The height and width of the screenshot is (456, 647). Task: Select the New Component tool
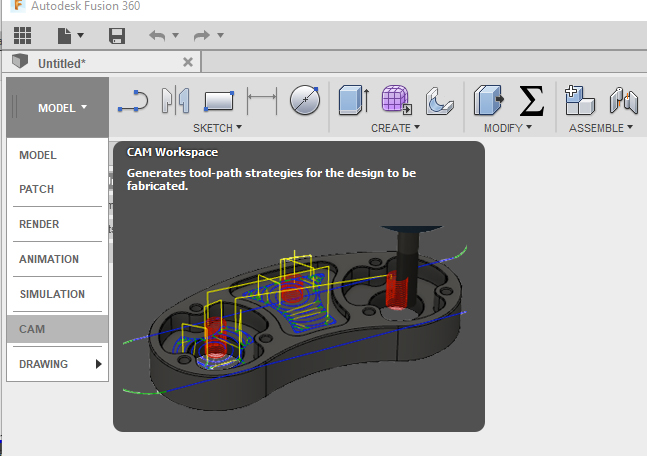click(580, 100)
